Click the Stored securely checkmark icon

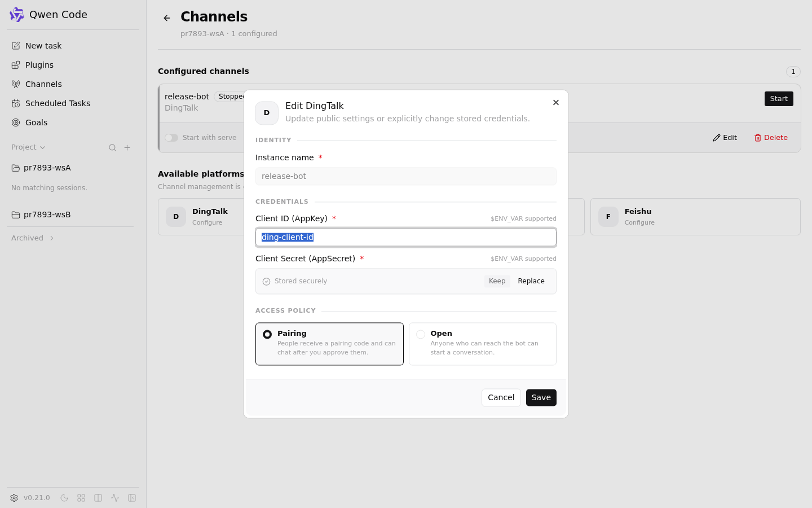(267, 282)
